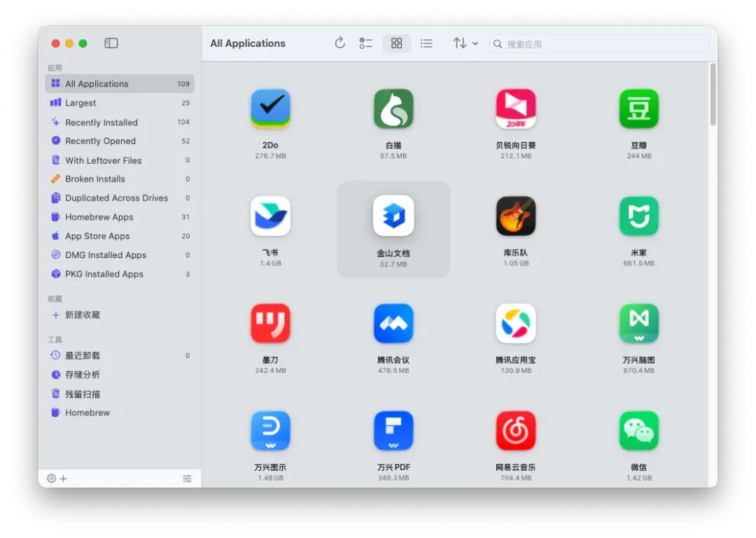This screenshot has height=538, width=756.
Task: Select the 飞书 app icon
Action: pos(270,216)
